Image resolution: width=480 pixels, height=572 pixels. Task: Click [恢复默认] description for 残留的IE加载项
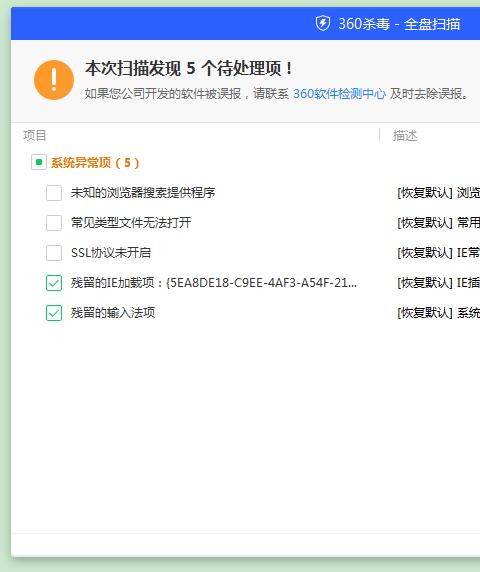coord(438,283)
